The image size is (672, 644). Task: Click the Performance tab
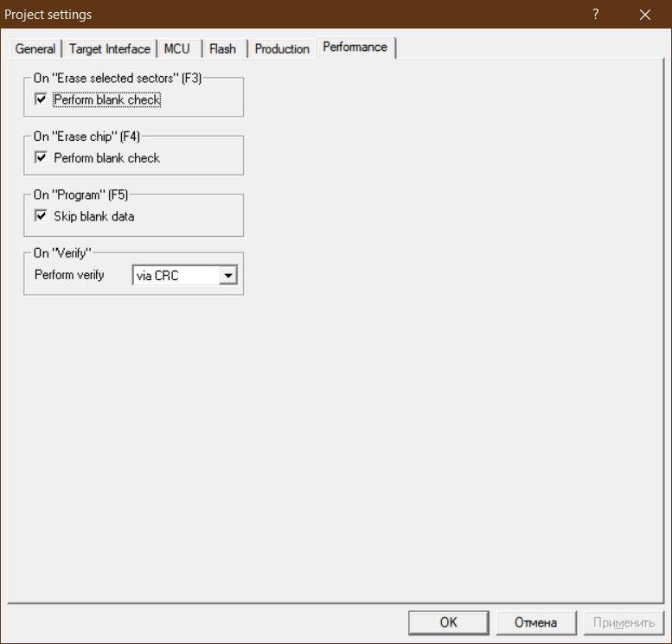point(355,48)
